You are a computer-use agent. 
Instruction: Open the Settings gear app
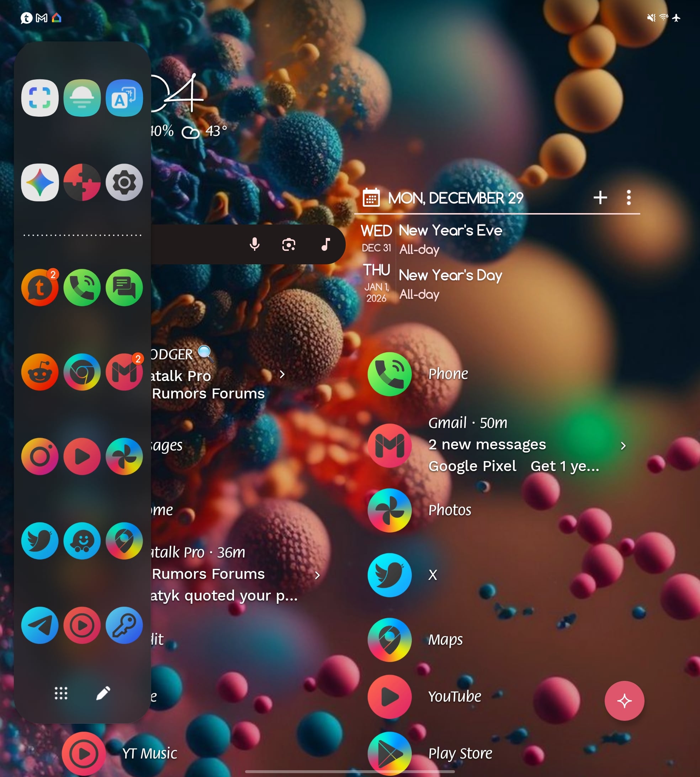[x=124, y=182]
